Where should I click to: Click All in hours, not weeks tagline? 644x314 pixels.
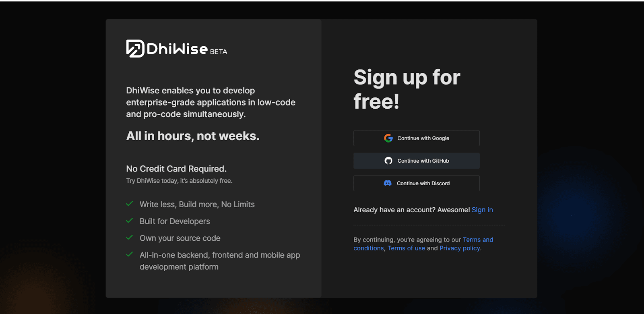tap(193, 136)
